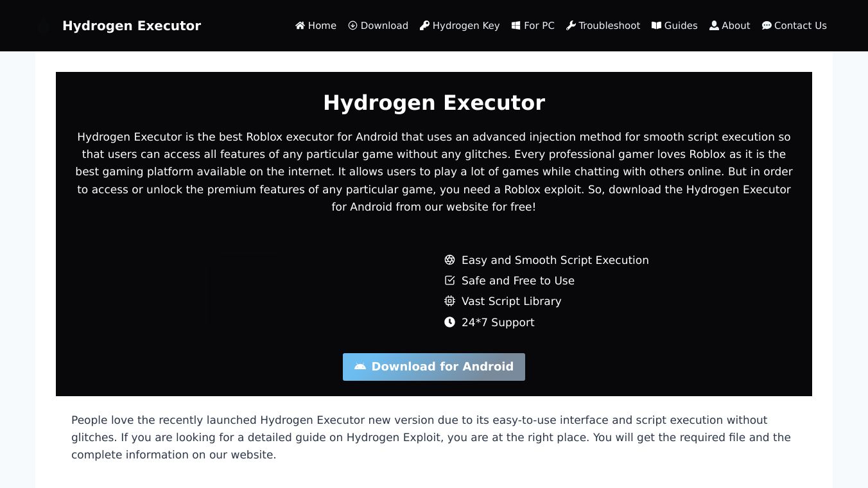
Task: Click the person icon beside About
Action: pyautogui.click(x=714, y=26)
